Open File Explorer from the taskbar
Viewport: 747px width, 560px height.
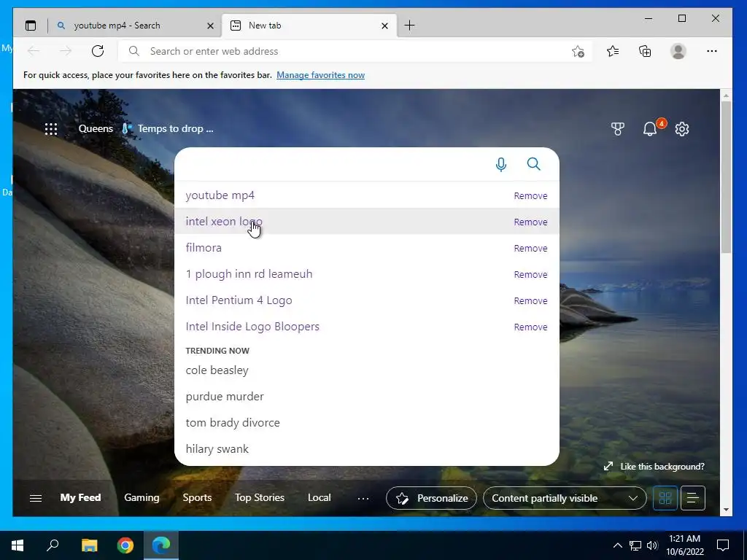point(89,545)
